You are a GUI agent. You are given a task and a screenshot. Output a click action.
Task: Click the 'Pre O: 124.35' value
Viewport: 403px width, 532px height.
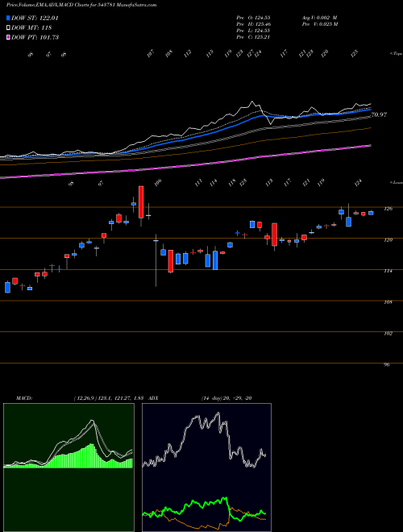pos(253,18)
